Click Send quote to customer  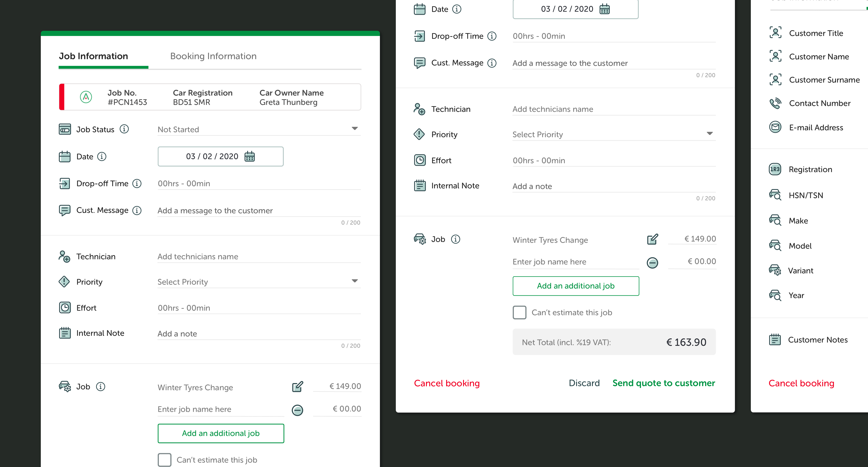coord(664,383)
